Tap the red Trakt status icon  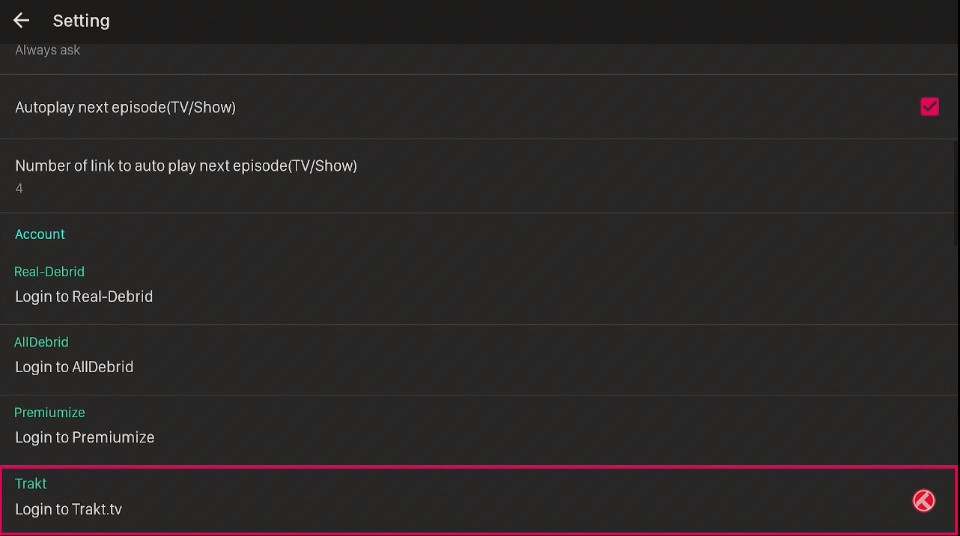tap(923, 500)
